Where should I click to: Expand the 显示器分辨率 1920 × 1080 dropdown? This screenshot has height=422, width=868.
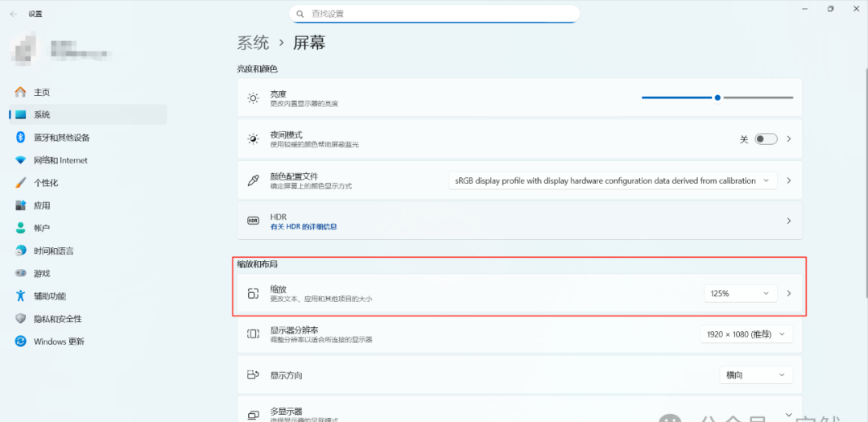click(x=746, y=333)
